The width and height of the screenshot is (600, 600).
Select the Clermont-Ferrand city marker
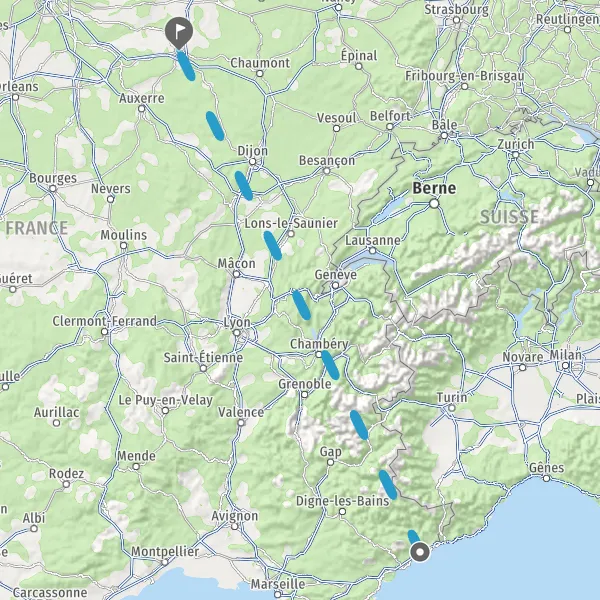coord(104,331)
